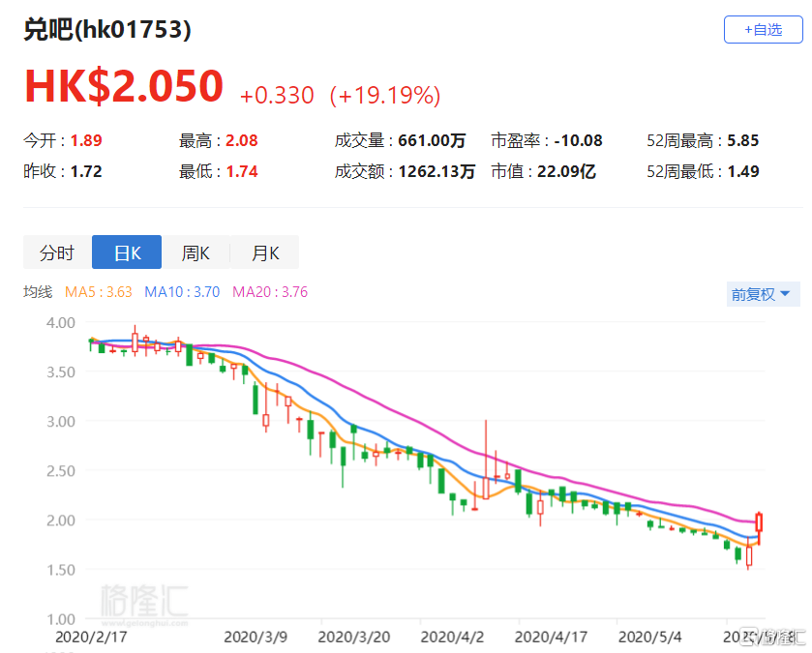Click the 最高 high value 2.08
Image resolution: width=812 pixels, height=653 pixels.
241,140
